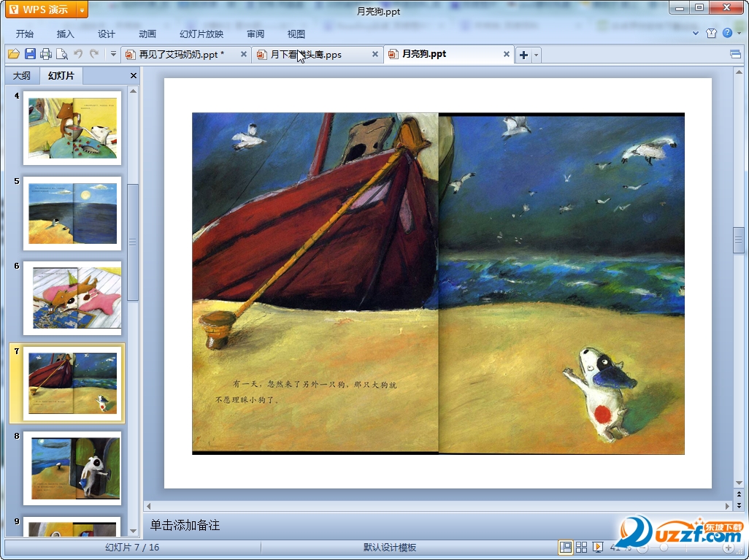Click the zoom in plus button
The image size is (749, 560).
[728, 548]
